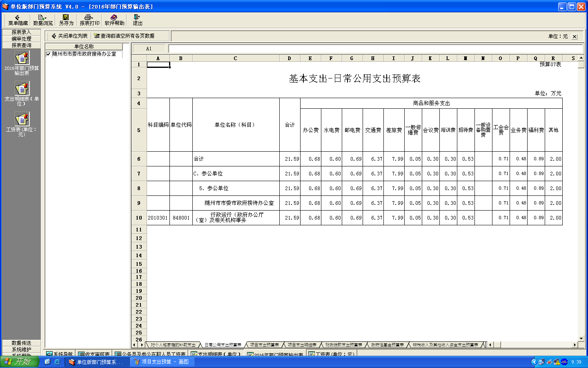This screenshot has height=368, width=588.
Task: Uncheck the 随州市市委市政府接待办公室 checkbox
Action: pyautogui.click(x=49, y=54)
